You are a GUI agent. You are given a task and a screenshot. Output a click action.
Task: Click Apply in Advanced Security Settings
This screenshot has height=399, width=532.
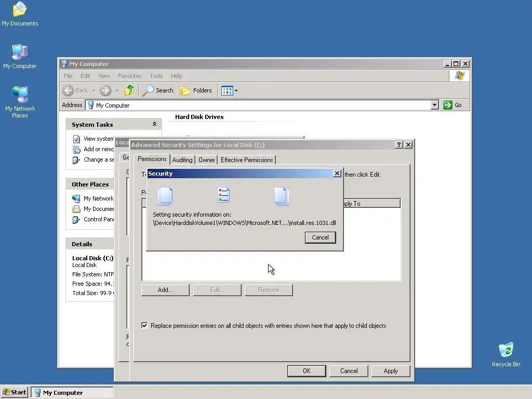[391, 371]
